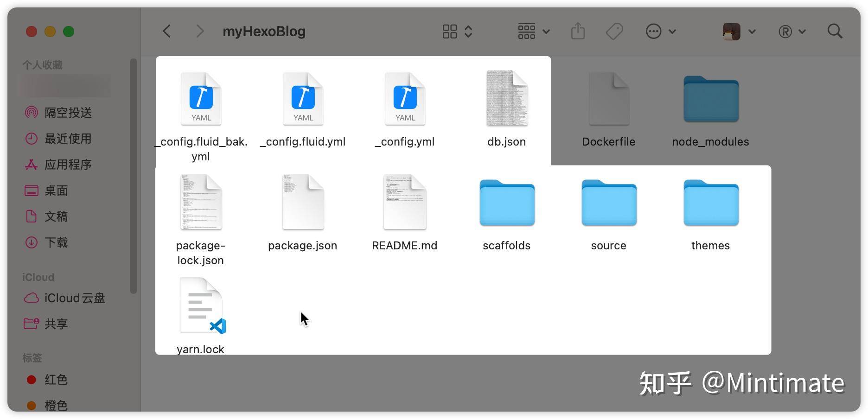868x419 pixels.
Task: Select the node_modules folder icon
Action: (x=711, y=99)
